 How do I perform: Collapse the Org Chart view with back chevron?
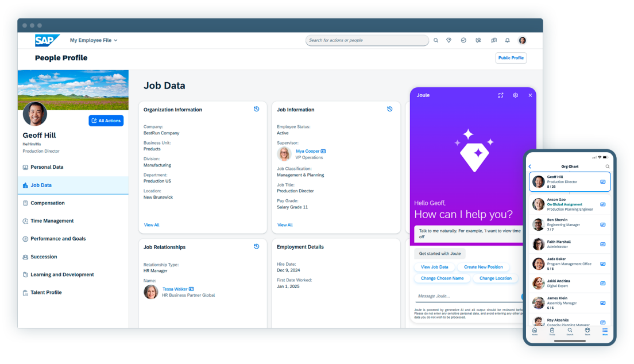[x=529, y=166]
